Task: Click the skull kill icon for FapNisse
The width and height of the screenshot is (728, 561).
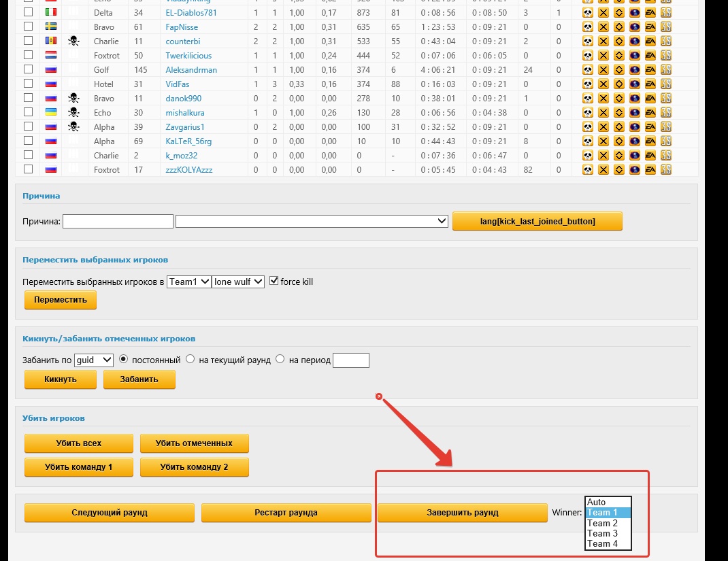Action: pyautogui.click(x=587, y=27)
